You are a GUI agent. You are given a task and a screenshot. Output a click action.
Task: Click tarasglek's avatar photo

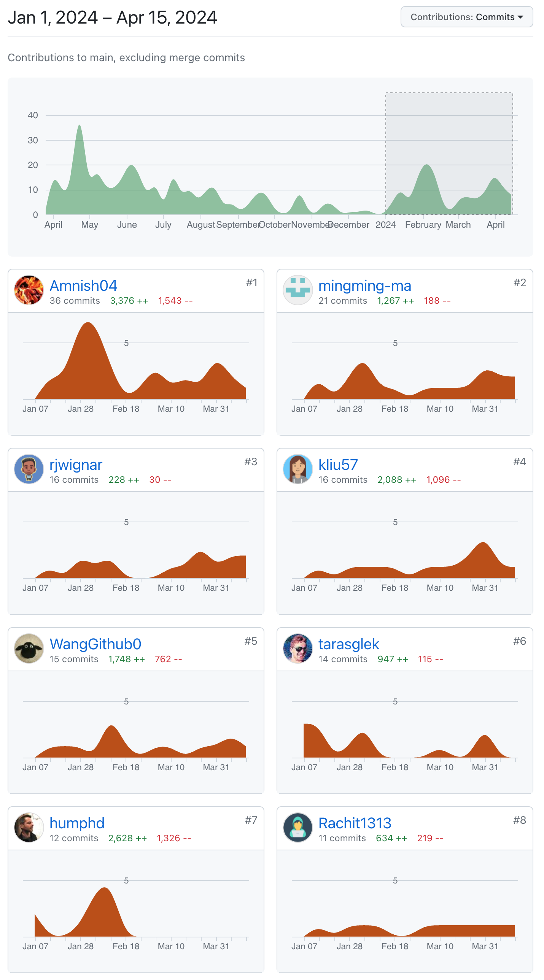pos(298,648)
